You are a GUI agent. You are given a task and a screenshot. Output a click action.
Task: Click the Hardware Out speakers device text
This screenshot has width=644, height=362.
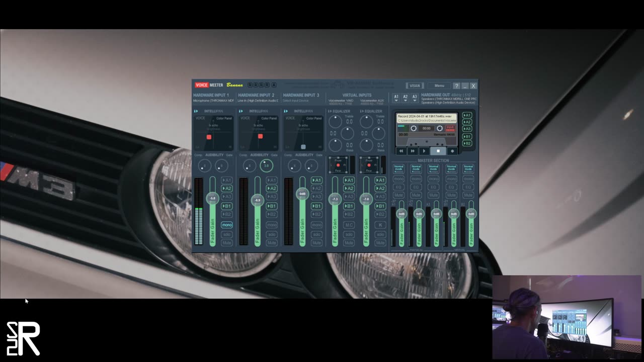[449, 101]
